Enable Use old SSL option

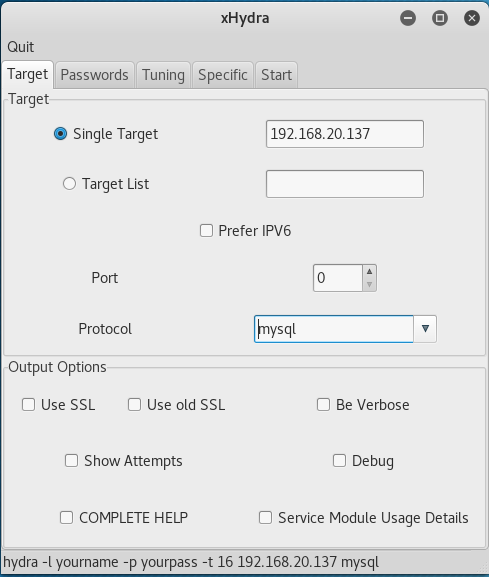(x=134, y=404)
